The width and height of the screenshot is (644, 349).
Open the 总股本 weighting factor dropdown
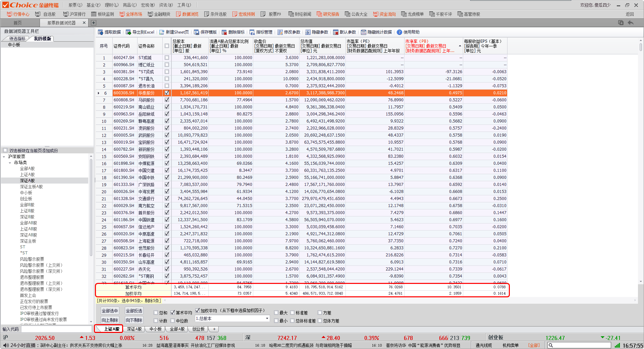(x=267, y=318)
